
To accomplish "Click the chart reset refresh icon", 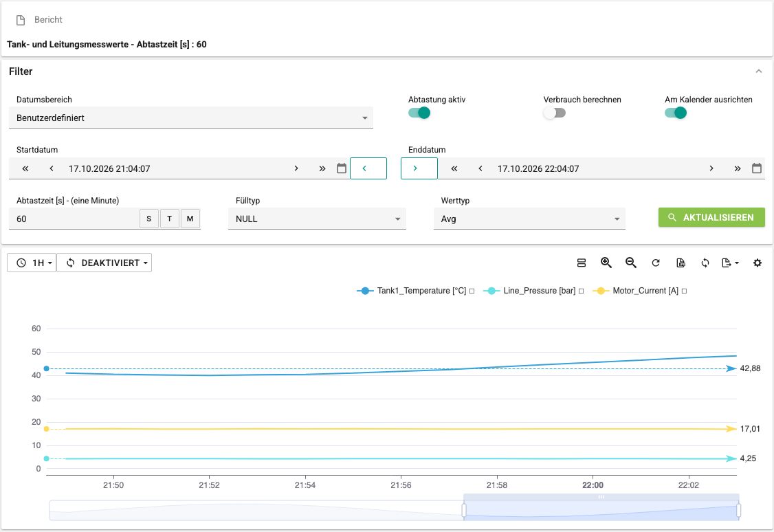I will 656,263.
